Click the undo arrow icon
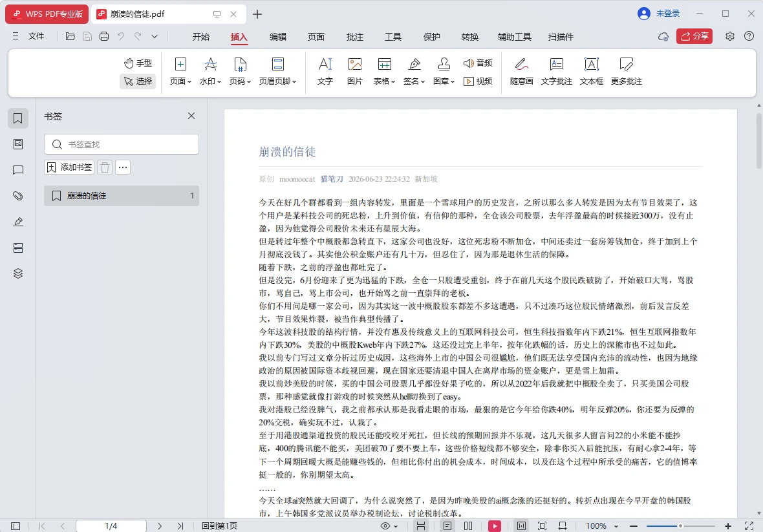 121,36
